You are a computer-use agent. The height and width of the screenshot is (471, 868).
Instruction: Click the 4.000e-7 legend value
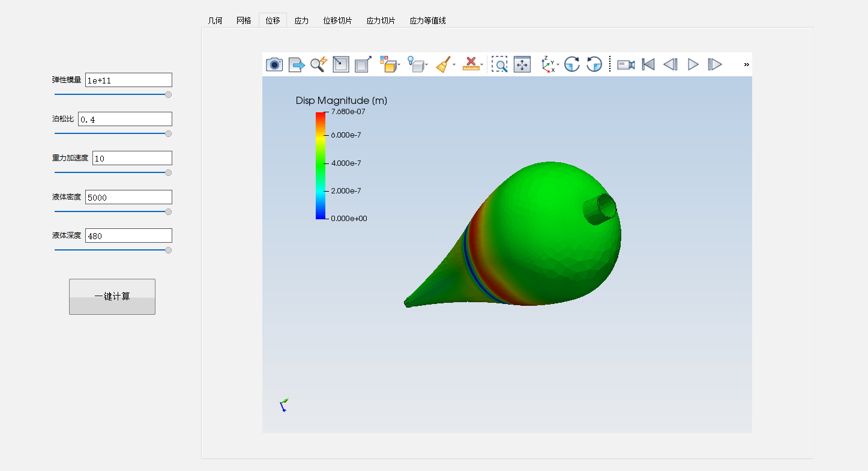(346, 163)
